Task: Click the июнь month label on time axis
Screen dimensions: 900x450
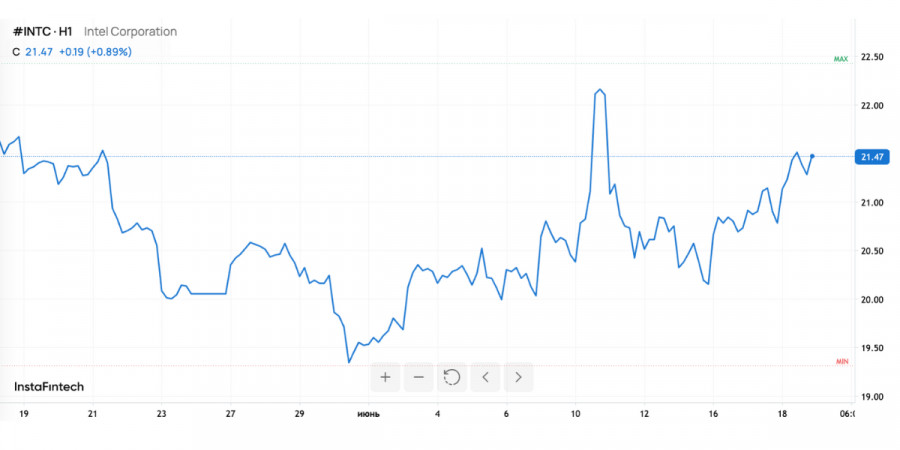Action: pos(368,414)
